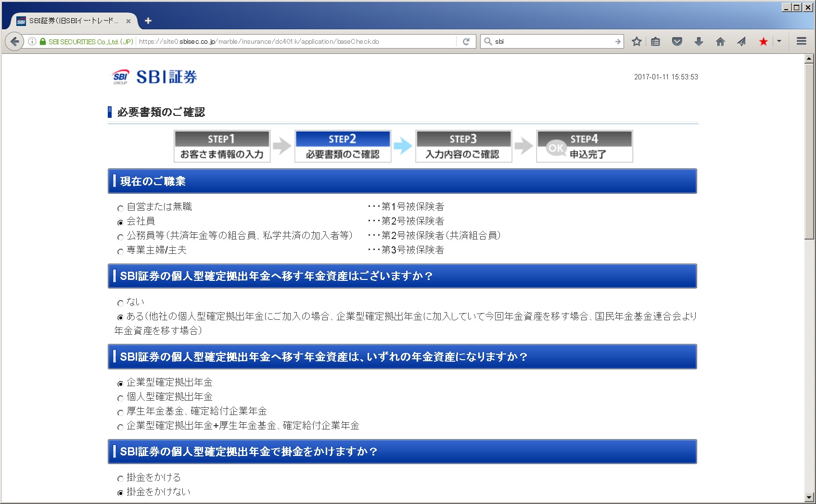Click scrollbar up arrow
The width and height of the screenshot is (816, 504).
pyautogui.click(x=809, y=59)
